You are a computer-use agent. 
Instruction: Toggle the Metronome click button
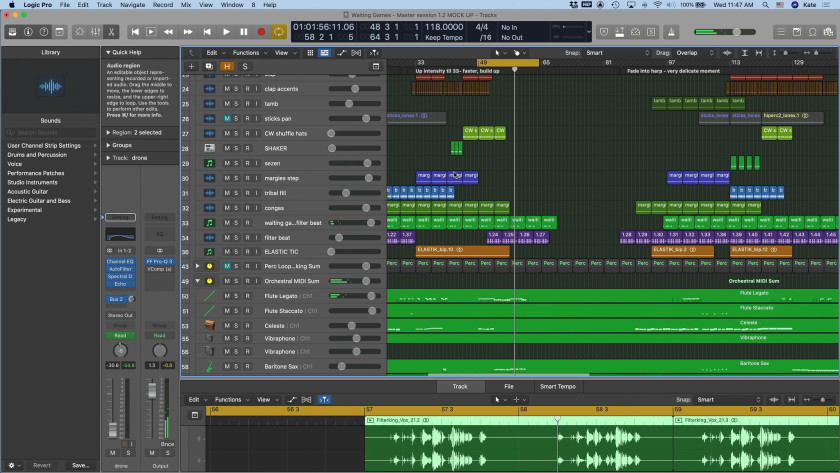[x=671, y=32]
